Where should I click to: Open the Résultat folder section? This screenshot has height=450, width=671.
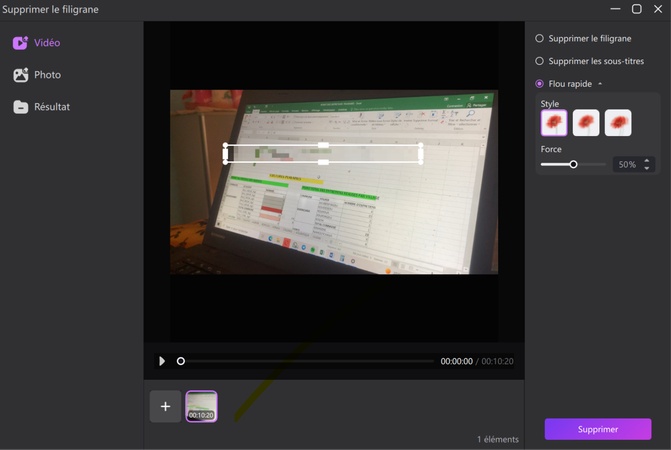(x=41, y=107)
